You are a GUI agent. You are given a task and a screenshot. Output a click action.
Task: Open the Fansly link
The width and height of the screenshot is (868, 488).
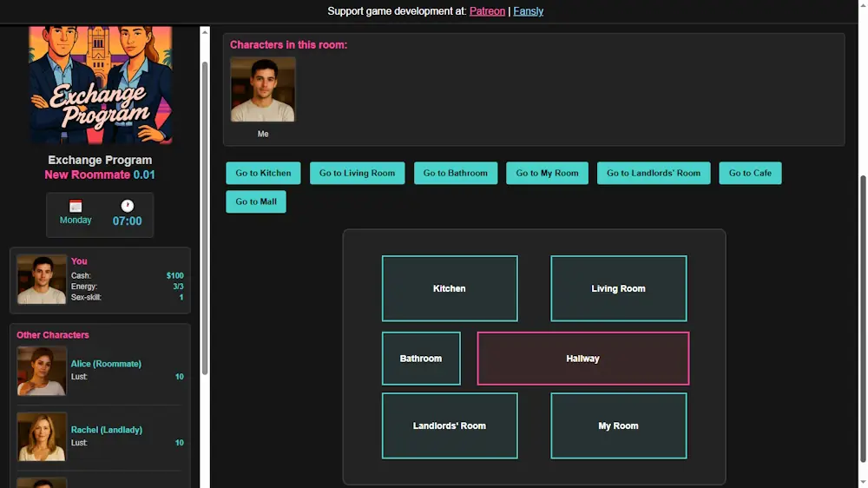[x=528, y=11]
